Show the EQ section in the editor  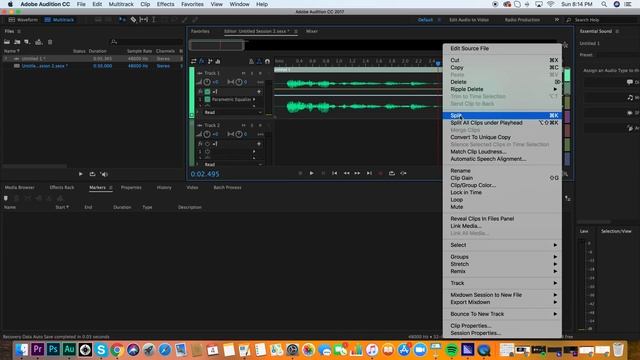point(218,61)
